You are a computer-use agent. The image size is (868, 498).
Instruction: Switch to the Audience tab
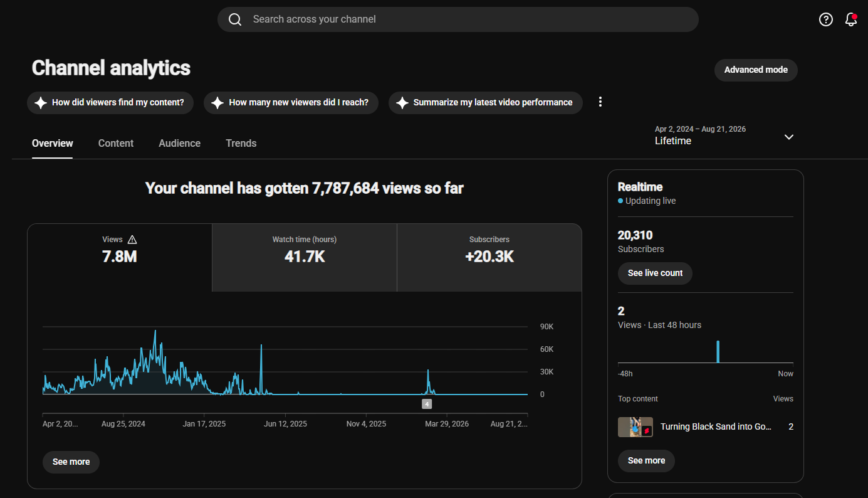(x=180, y=143)
